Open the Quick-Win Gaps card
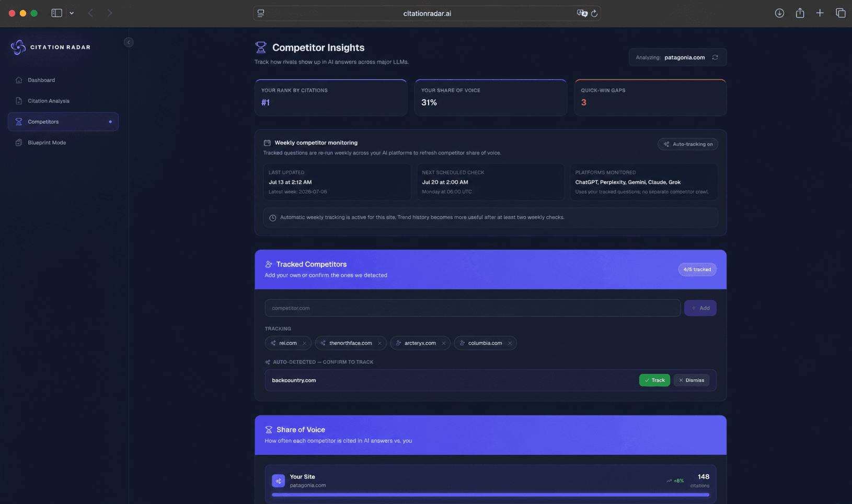This screenshot has width=852, height=504. pos(650,98)
